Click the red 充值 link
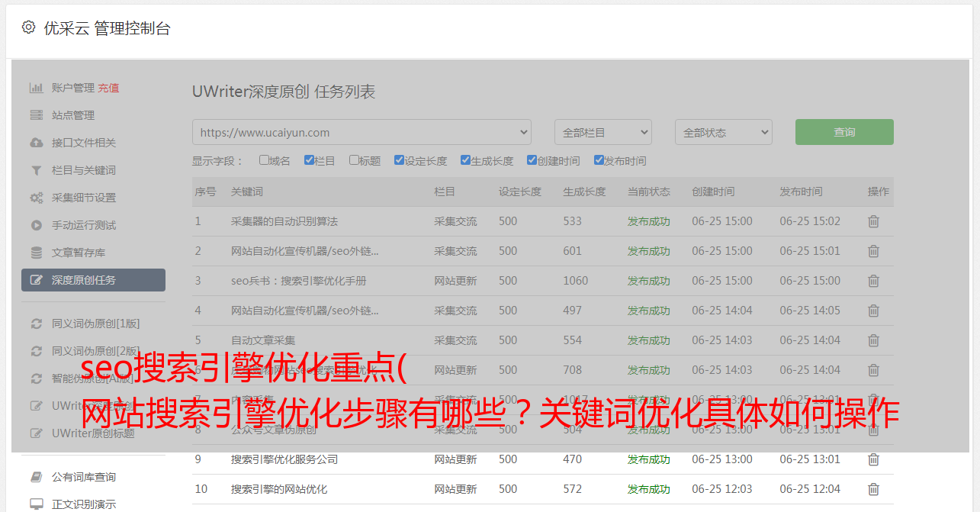The width and height of the screenshot is (980, 512). [108, 88]
